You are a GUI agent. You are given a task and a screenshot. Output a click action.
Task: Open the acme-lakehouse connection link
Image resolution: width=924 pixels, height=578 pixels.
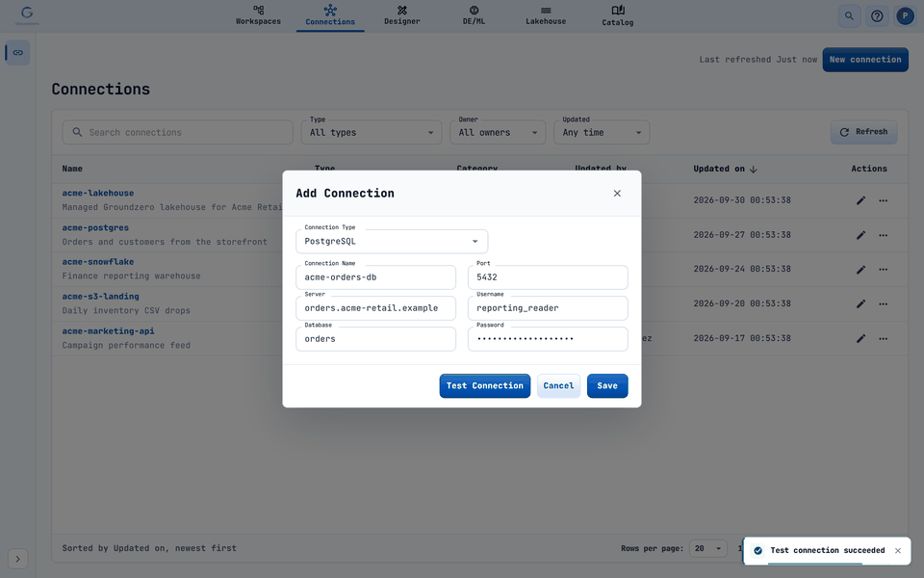click(98, 193)
